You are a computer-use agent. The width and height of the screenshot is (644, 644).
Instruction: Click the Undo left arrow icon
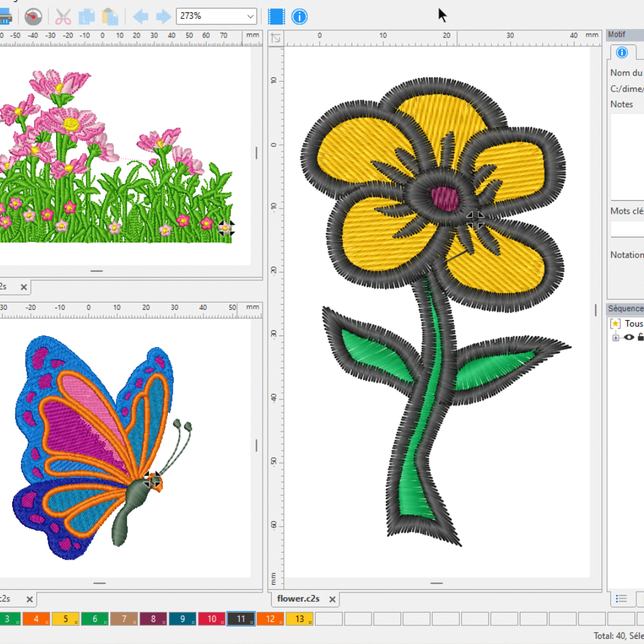pyautogui.click(x=140, y=16)
